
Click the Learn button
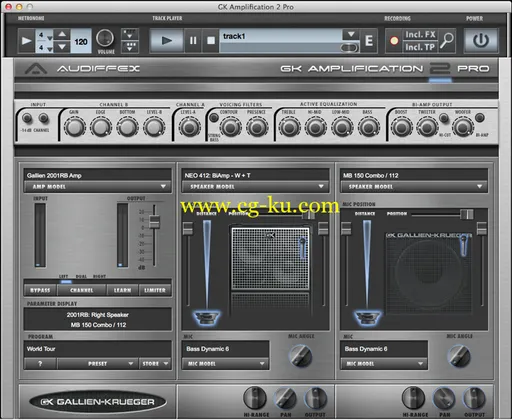(x=122, y=290)
